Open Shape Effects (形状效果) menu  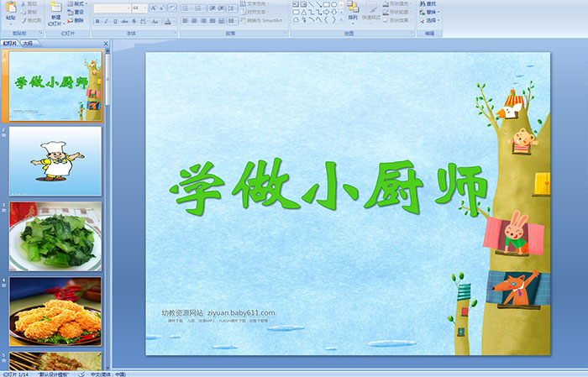click(x=398, y=20)
